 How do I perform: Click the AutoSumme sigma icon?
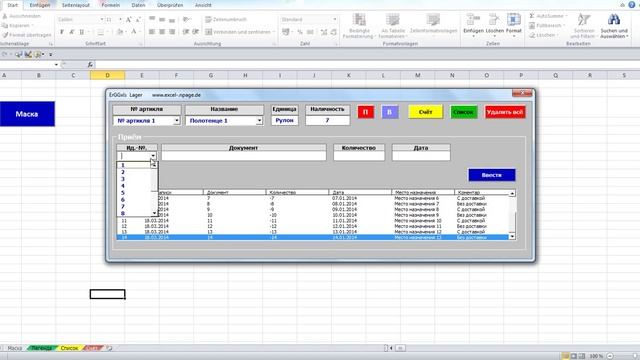pos(532,16)
